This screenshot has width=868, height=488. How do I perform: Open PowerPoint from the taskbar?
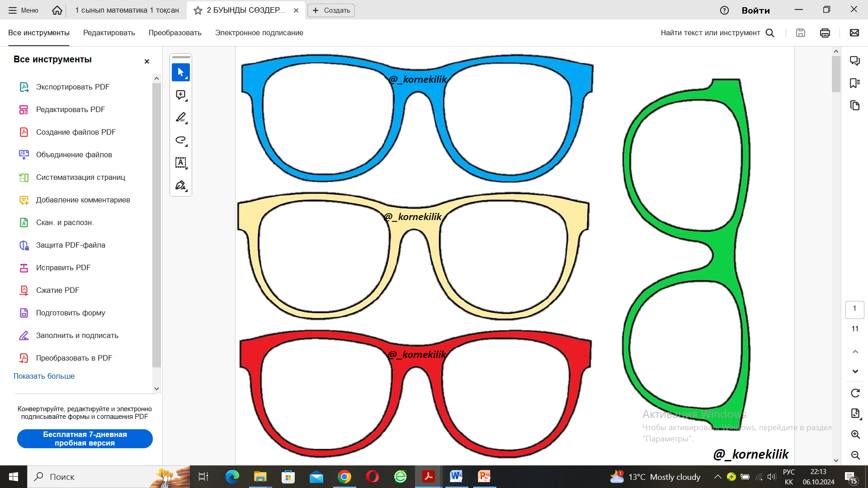coord(484,476)
